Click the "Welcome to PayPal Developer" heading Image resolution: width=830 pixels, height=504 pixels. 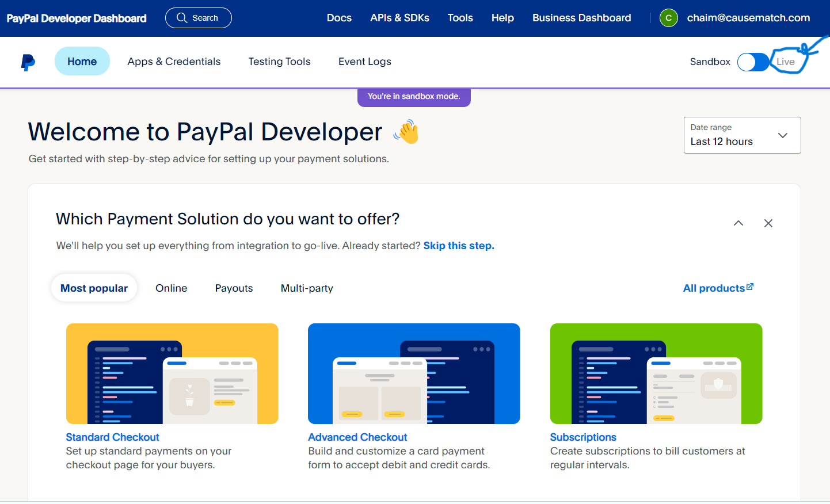(x=205, y=132)
